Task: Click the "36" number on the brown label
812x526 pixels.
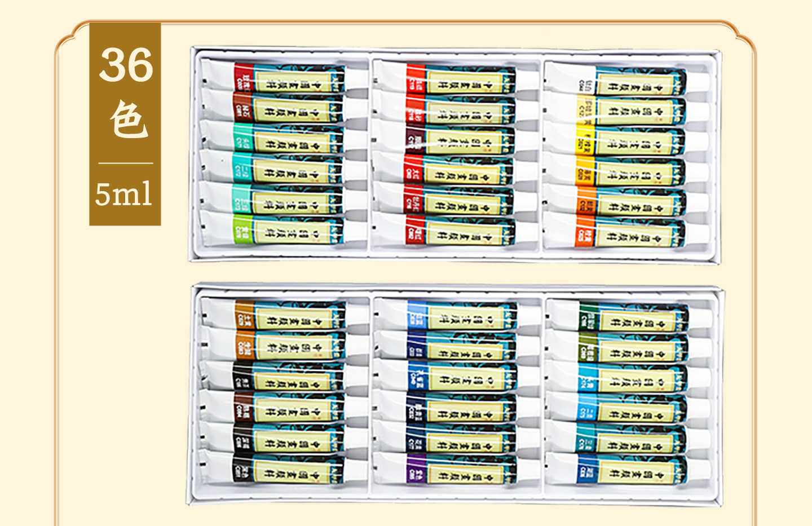Action: (x=126, y=65)
